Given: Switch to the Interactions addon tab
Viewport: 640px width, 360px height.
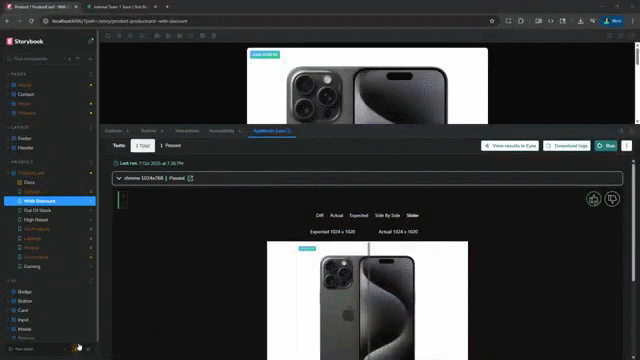Looking at the screenshot, I should [x=187, y=131].
